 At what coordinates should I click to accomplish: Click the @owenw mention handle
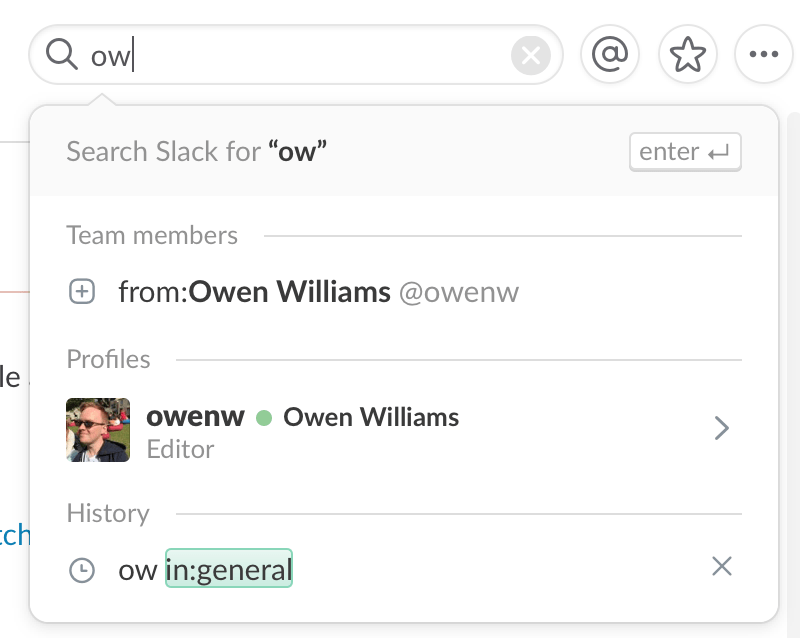pos(459,291)
